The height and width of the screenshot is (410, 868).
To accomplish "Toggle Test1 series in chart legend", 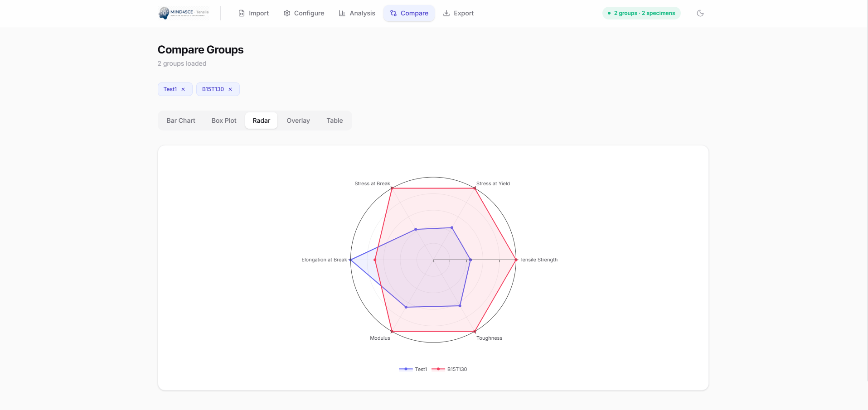I will click(413, 369).
